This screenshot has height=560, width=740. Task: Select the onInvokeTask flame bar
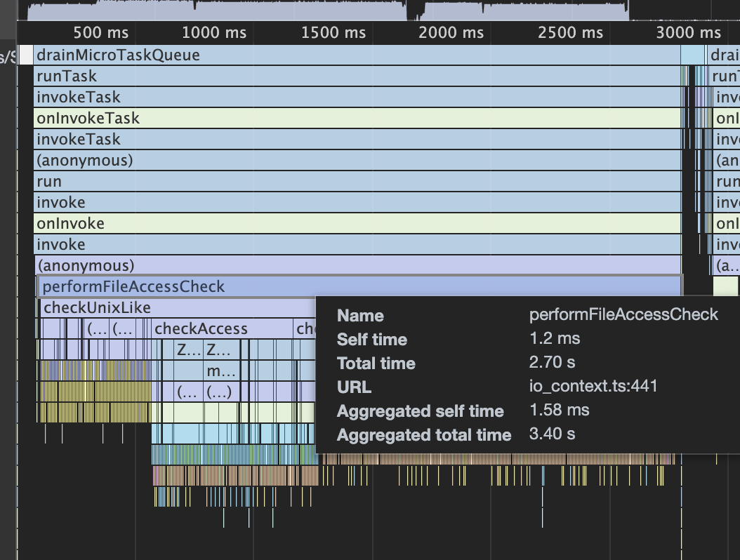(357, 118)
